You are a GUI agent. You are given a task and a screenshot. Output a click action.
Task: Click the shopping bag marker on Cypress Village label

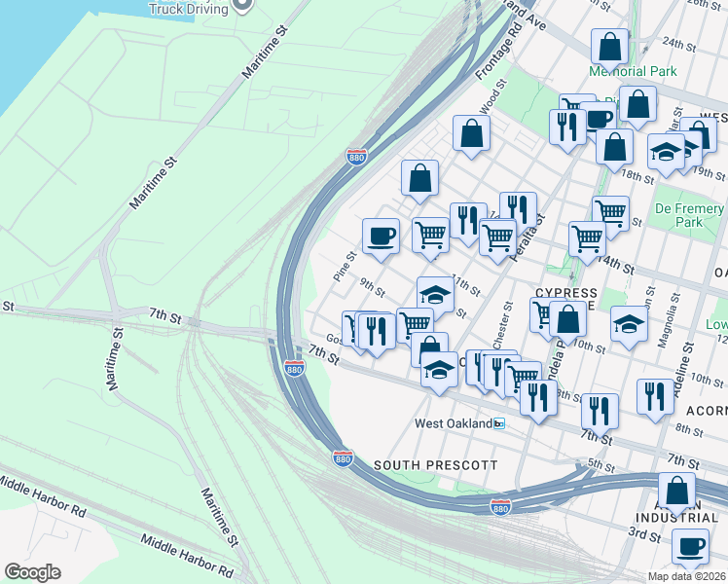(567, 320)
